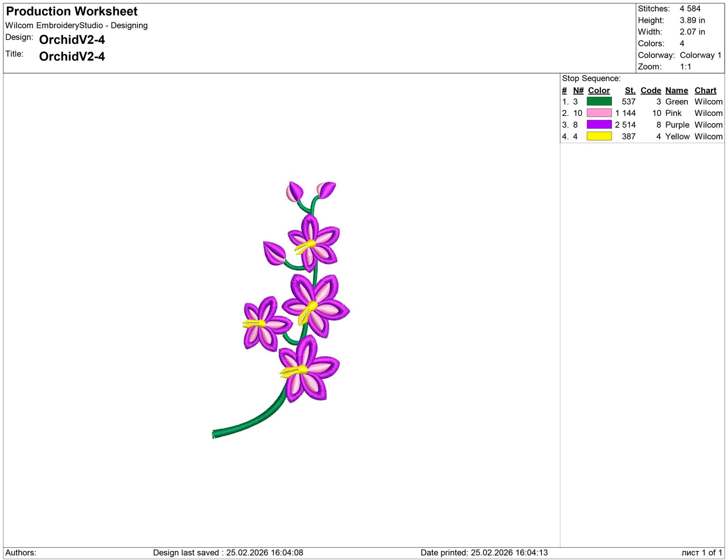728x560 pixels.
Task: Select the pink thread color swatch
Action: (599, 113)
